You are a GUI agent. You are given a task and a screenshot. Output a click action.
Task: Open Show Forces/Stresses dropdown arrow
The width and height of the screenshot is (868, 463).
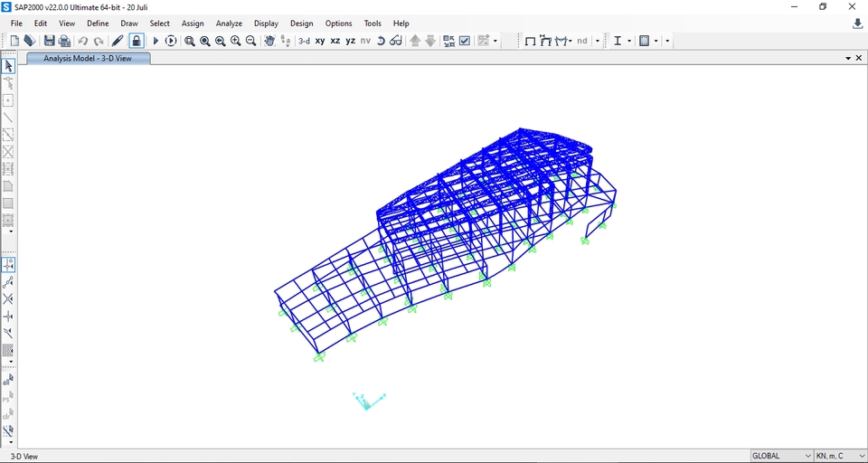coord(571,41)
